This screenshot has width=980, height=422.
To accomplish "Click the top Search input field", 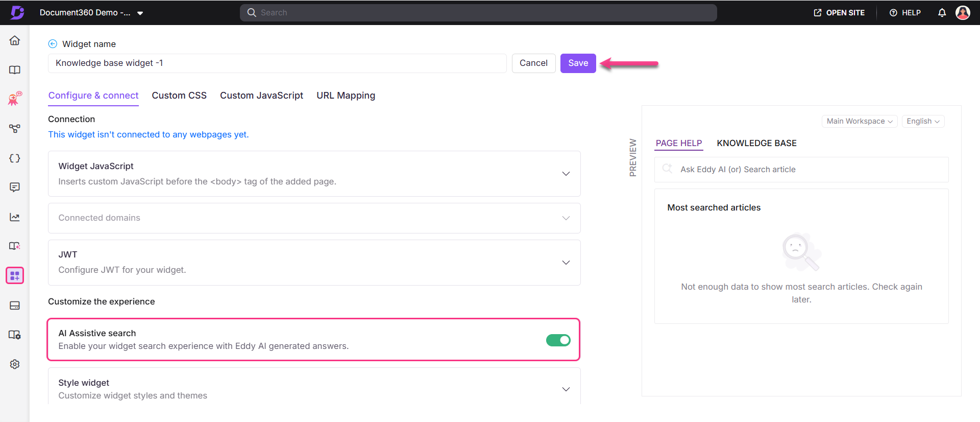I will coord(478,13).
